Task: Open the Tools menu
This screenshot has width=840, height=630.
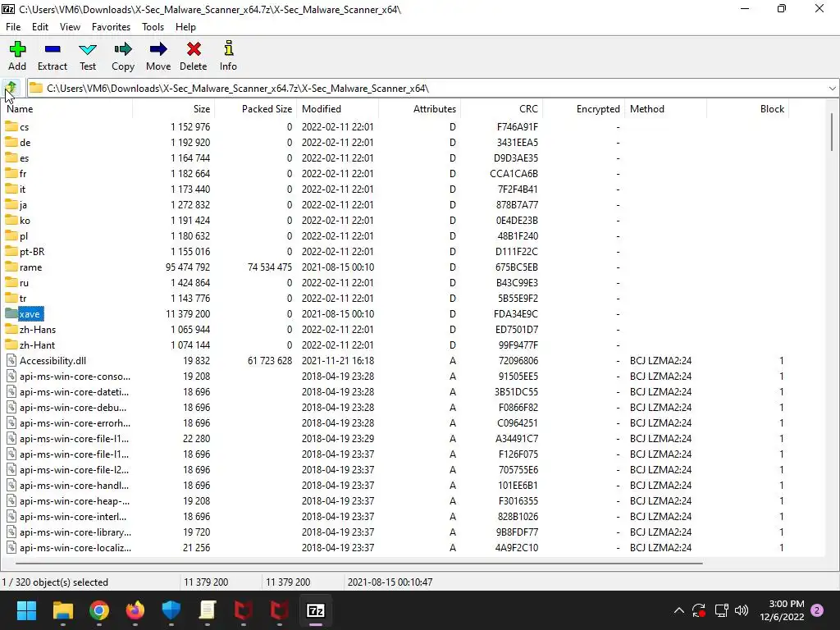Action: pos(153,27)
